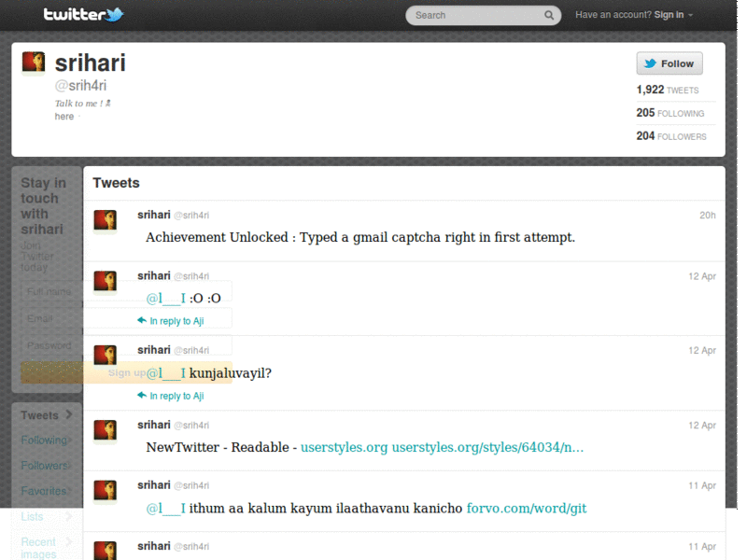
Task: Select Recent images in the sidebar menu
Action: pos(38,548)
